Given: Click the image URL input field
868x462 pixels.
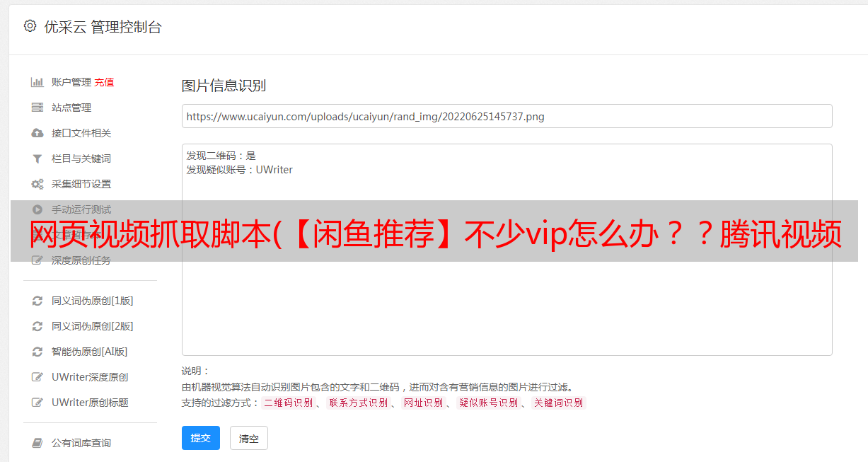Looking at the screenshot, I should [x=507, y=116].
